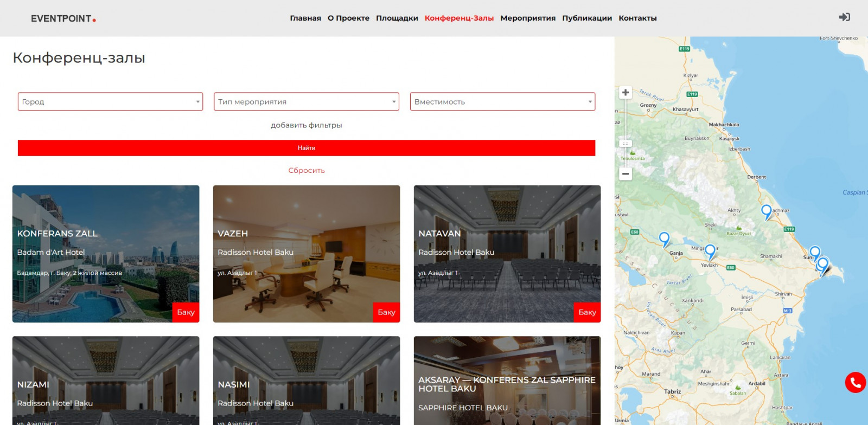Open the KONFERANS ZALL card title
This screenshot has height=425, width=868.
(x=58, y=234)
